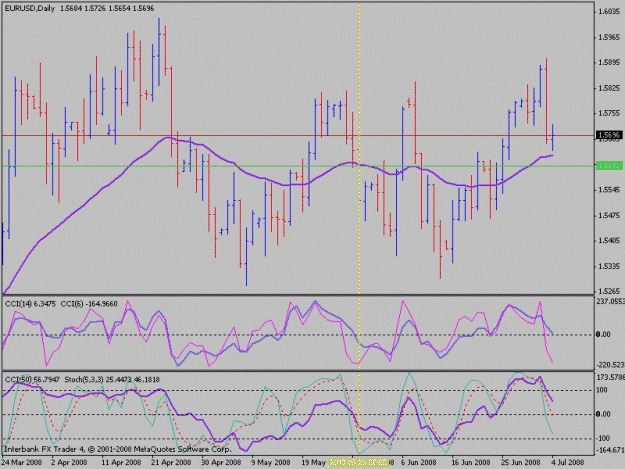Image resolution: width=625 pixels, height=469 pixels.
Task: Click the EURUSD,Daily chart title text
Action: pyautogui.click(x=29, y=8)
